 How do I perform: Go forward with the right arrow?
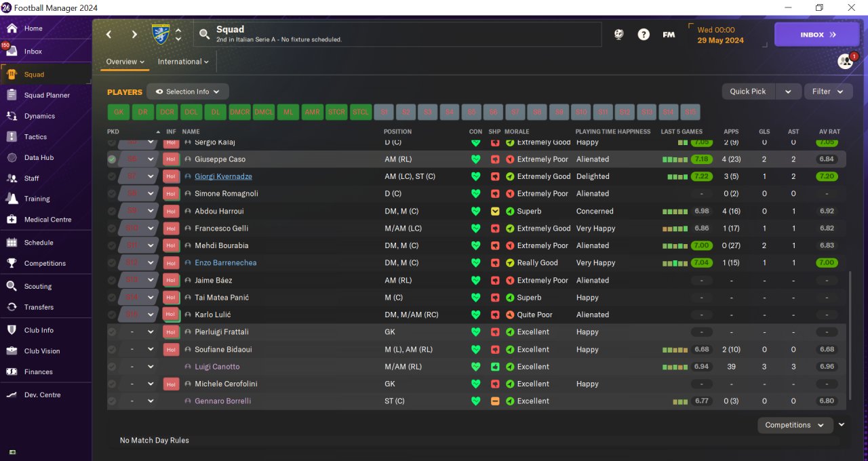[134, 35]
